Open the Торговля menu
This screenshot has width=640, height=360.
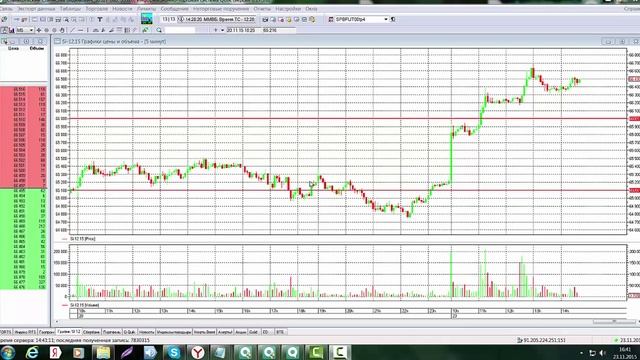(96, 9)
